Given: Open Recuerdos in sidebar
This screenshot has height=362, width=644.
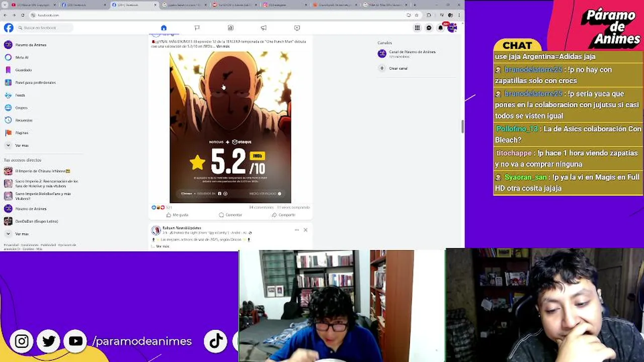Looking at the screenshot, I should [19, 120].
